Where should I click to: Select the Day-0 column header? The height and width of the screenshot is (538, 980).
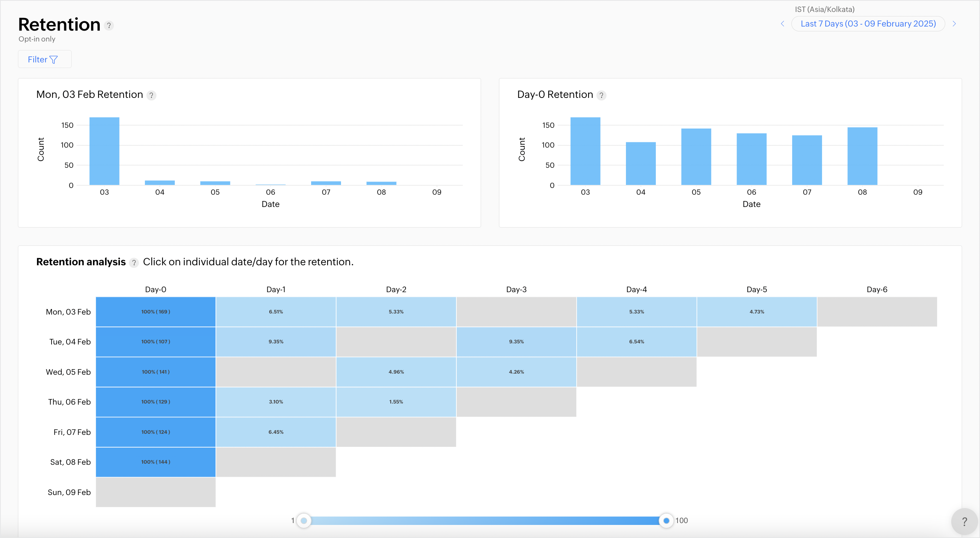[156, 289]
